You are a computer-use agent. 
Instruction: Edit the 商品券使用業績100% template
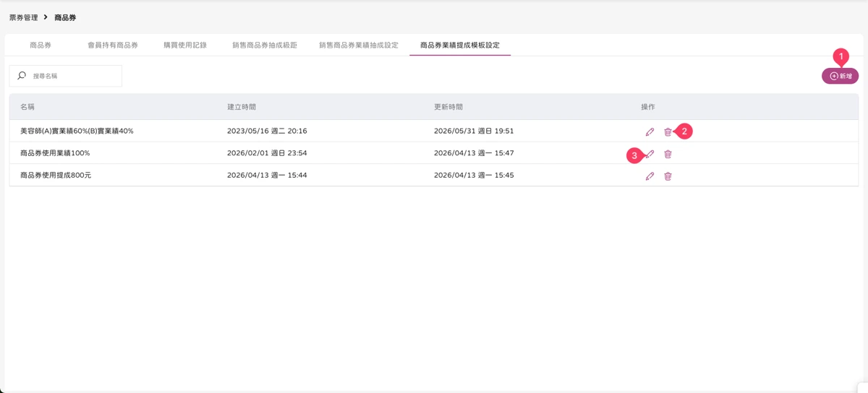tap(650, 154)
